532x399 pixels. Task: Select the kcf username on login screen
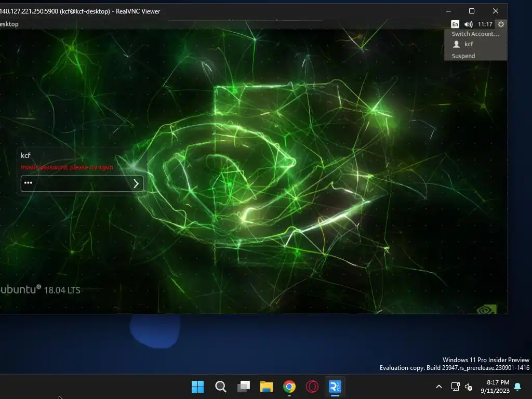point(25,155)
